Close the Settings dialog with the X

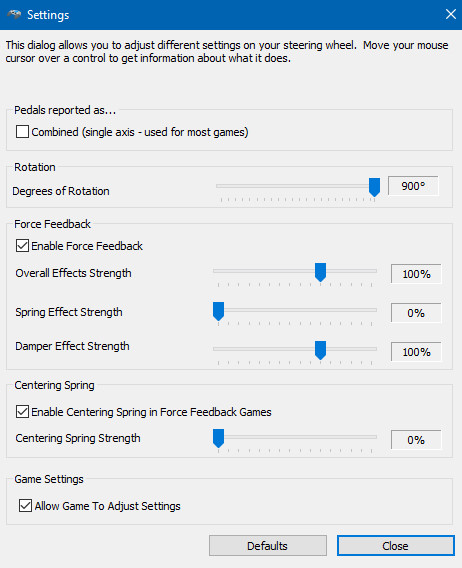tap(451, 14)
